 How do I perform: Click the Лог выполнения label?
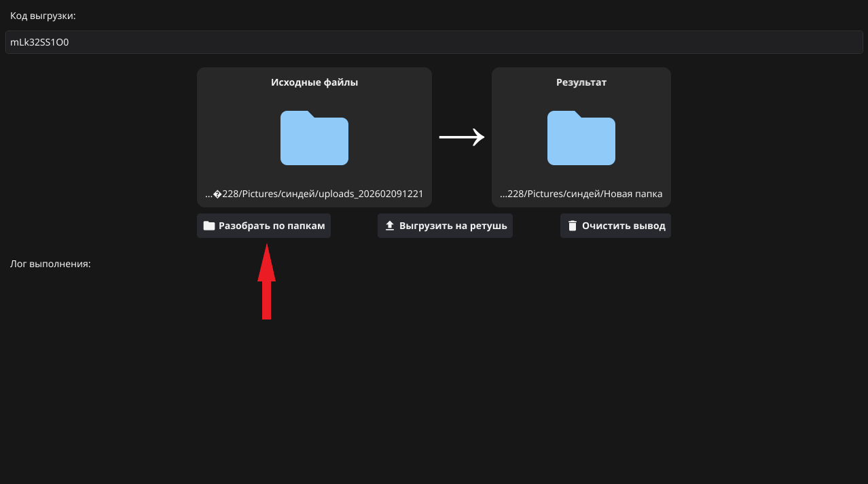50,264
